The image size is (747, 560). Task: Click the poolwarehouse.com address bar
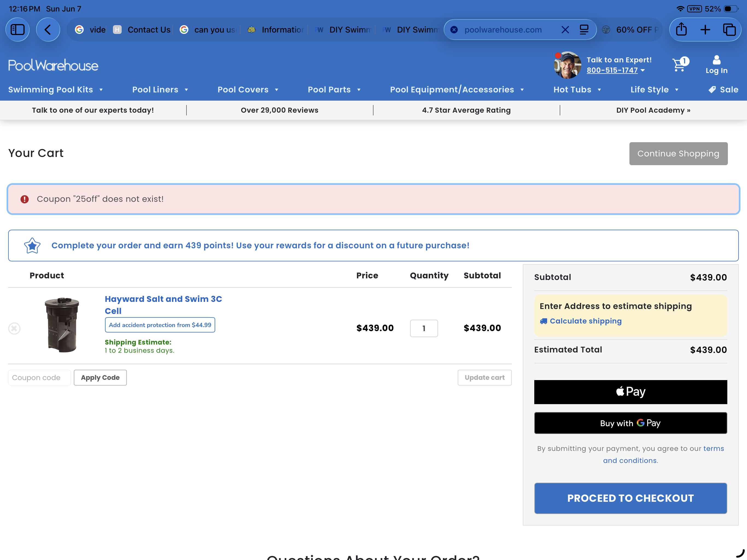click(503, 30)
